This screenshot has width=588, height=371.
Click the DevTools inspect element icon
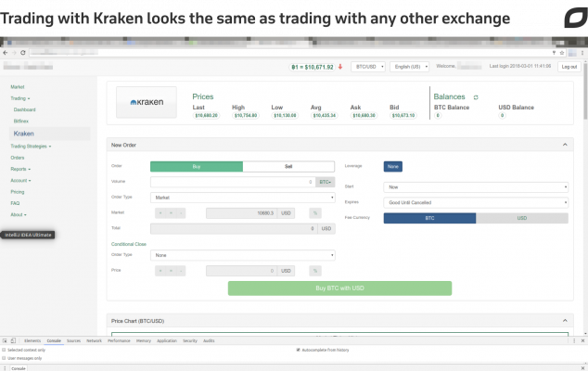tap(5, 340)
